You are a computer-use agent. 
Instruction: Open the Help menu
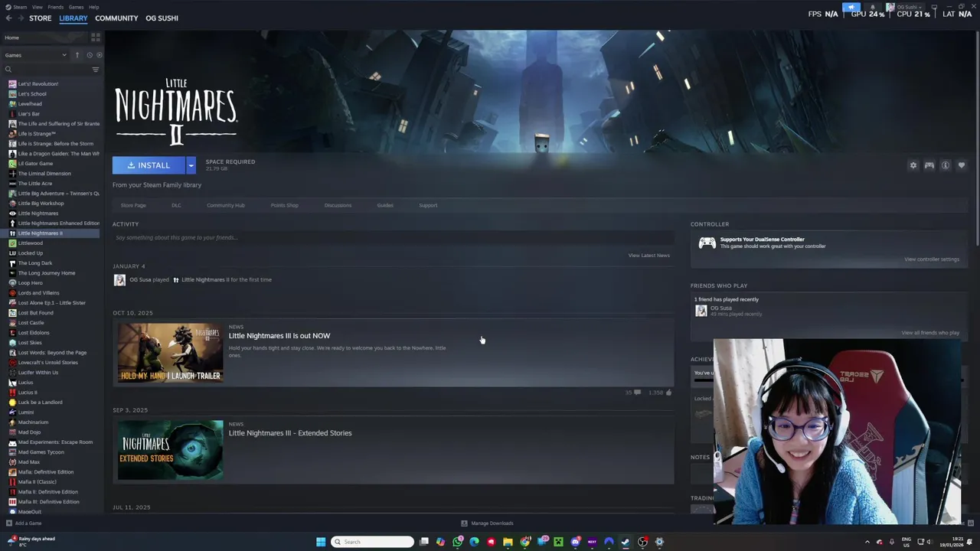click(93, 7)
